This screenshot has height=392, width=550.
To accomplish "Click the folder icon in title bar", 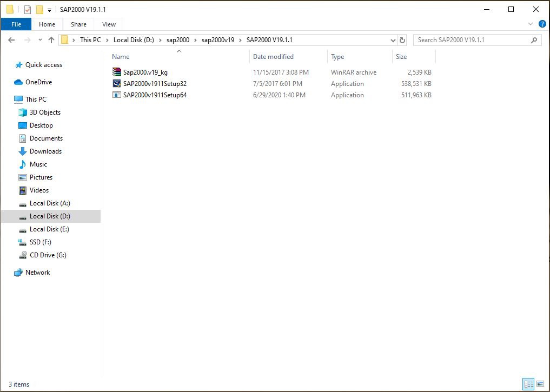I will [10, 10].
